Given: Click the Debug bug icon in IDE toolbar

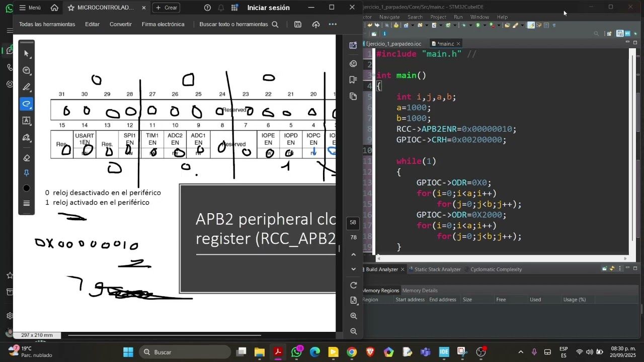Looking at the screenshot, I should (x=464, y=25).
